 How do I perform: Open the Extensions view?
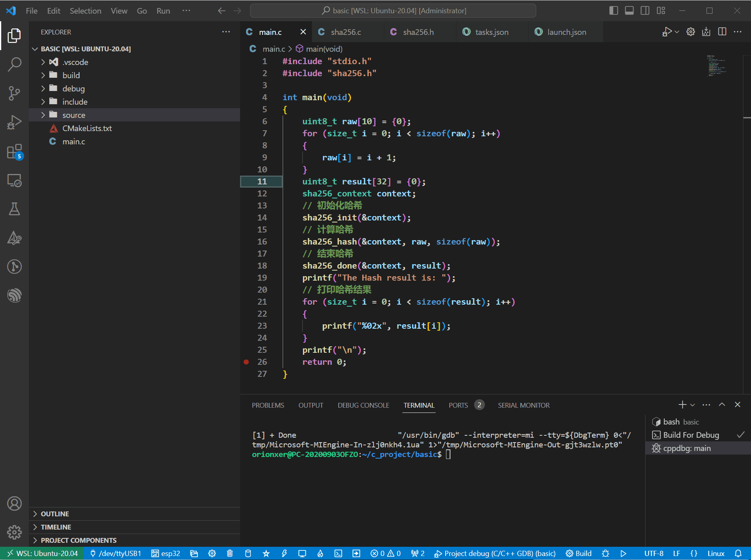coord(14,152)
